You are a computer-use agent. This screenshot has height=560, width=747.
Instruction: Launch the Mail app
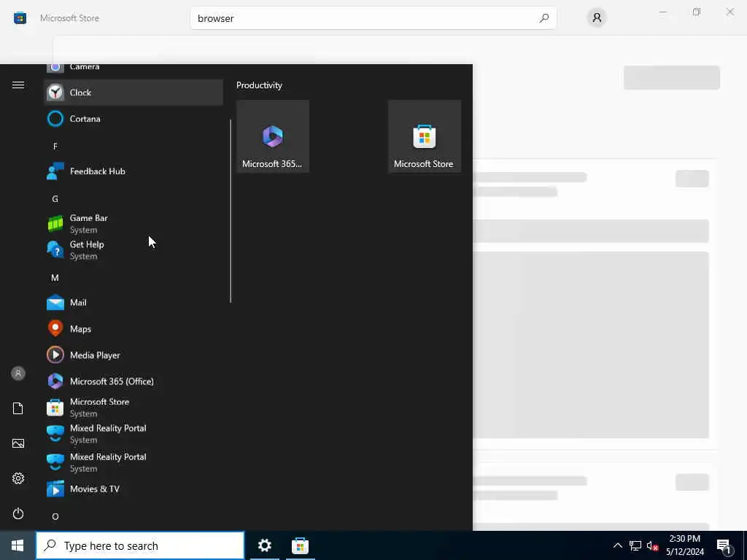point(133,303)
